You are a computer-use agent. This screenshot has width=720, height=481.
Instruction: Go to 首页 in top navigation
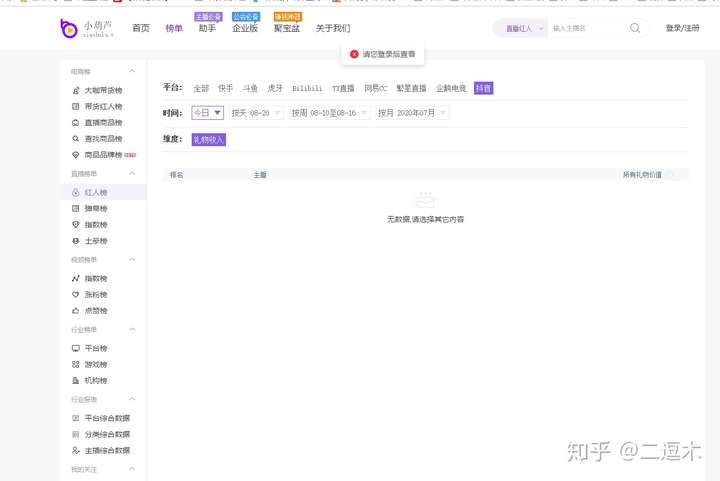pos(141,28)
